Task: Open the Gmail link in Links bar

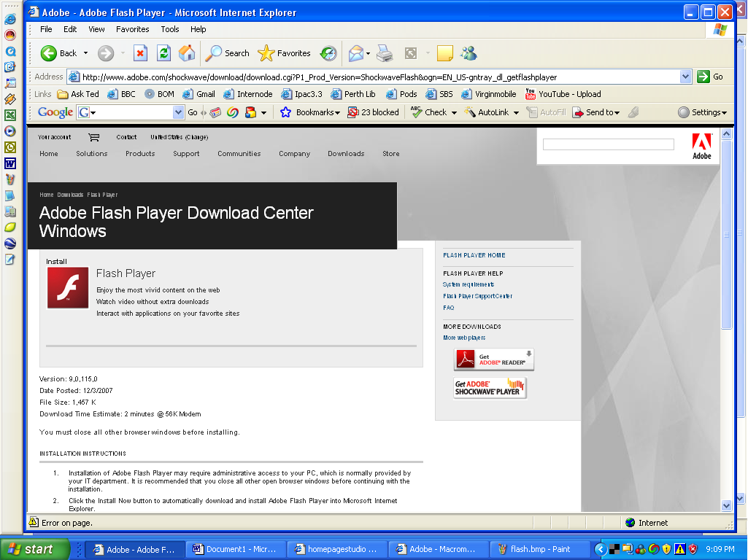Action: (x=199, y=94)
